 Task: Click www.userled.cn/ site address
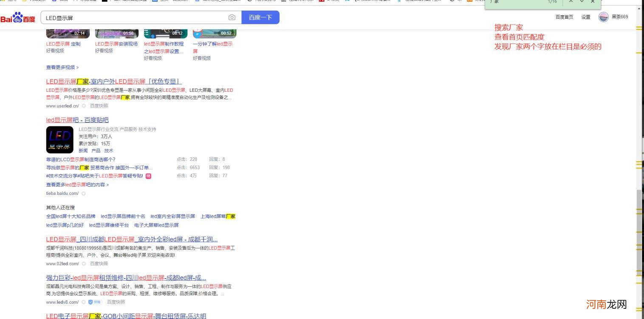[62, 106]
